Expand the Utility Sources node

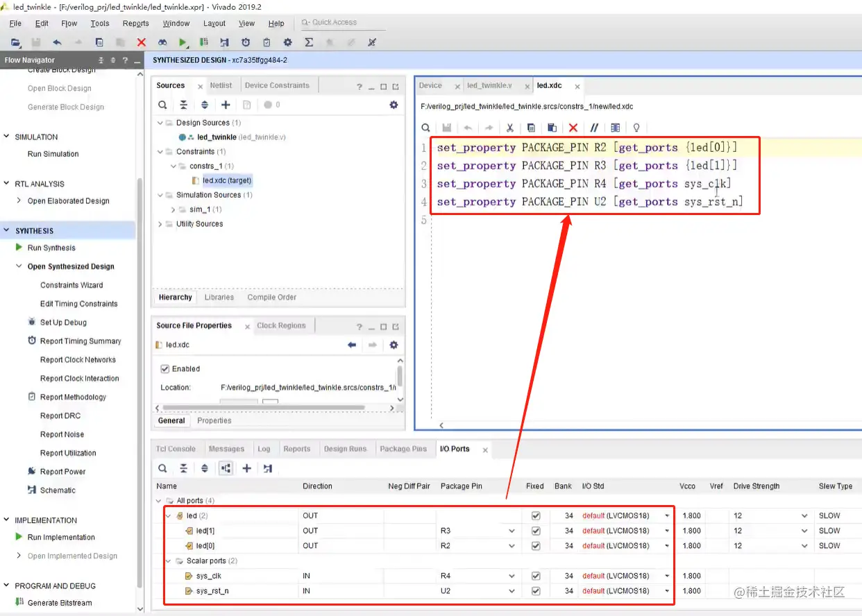[x=160, y=224]
